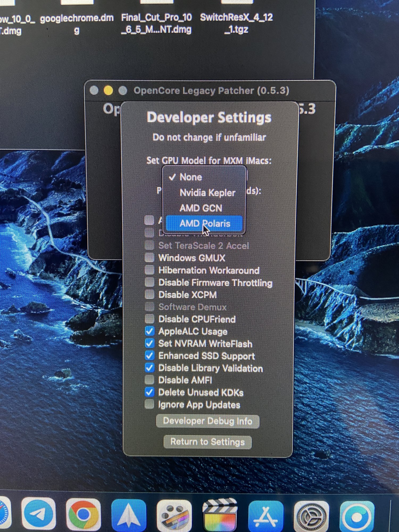The width and height of the screenshot is (399, 532).
Task: Toggle the Set TeraScale 2 Accel checkbox
Action: (149, 245)
